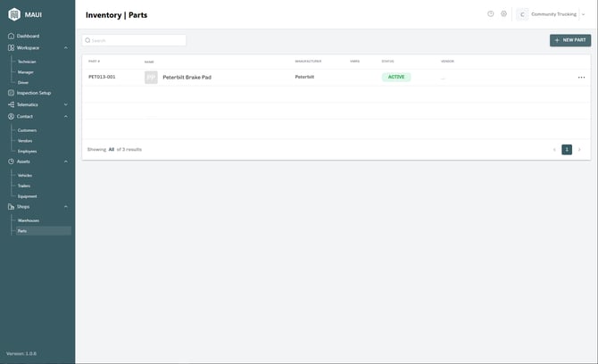Open the three-dot row actions menu
The height and width of the screenshot is (364, 598).
pyautogui.click(x=581, y=78)
